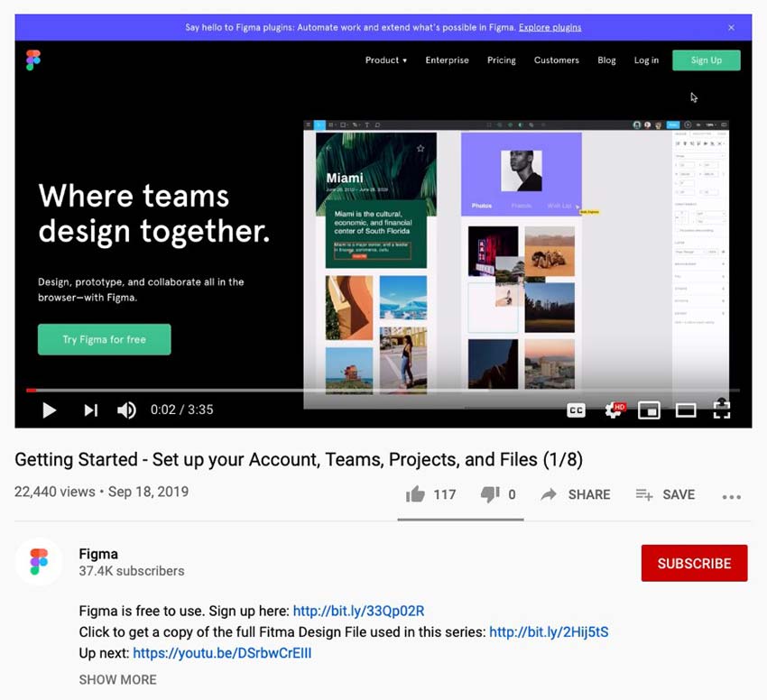The width and height of the screenshot is (767, 700).
Task: Enable theater mode
Action: 685,410
